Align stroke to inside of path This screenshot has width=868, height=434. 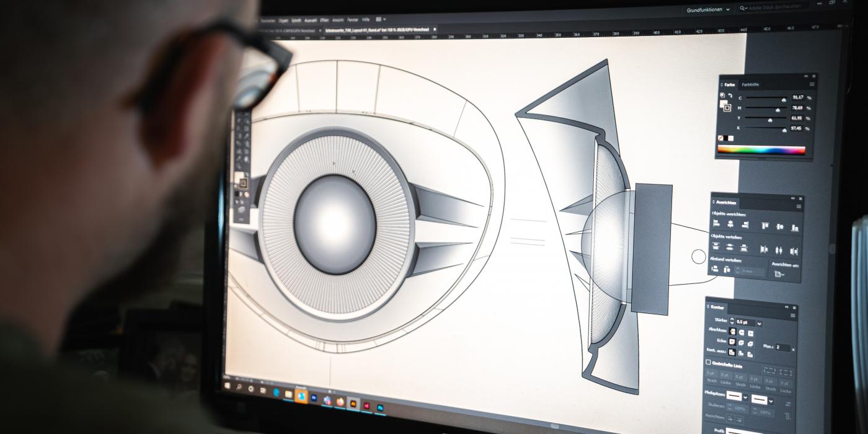(x=742, y=353)
